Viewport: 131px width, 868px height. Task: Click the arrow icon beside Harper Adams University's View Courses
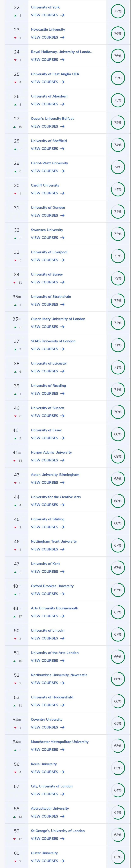(62, 460)
